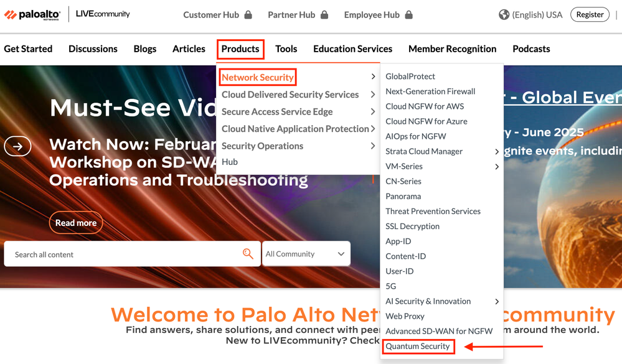
Task: Open the Podcasts menu
Action: tap(531, 49)
